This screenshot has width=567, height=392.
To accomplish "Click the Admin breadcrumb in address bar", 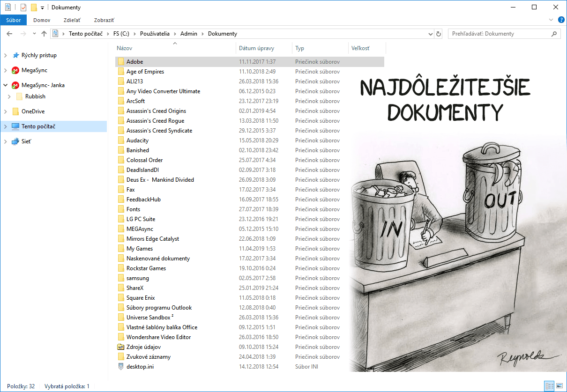I will tap(189, 34).
